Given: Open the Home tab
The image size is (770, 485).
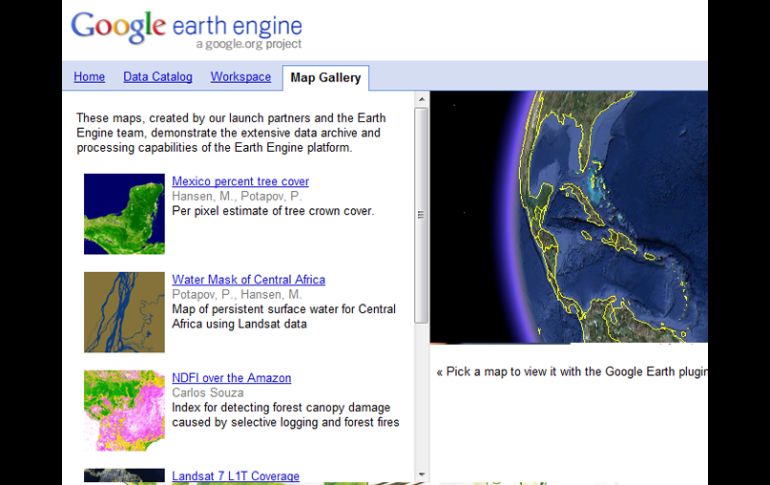Looking at the screenshot, I should tap(89, 77).
